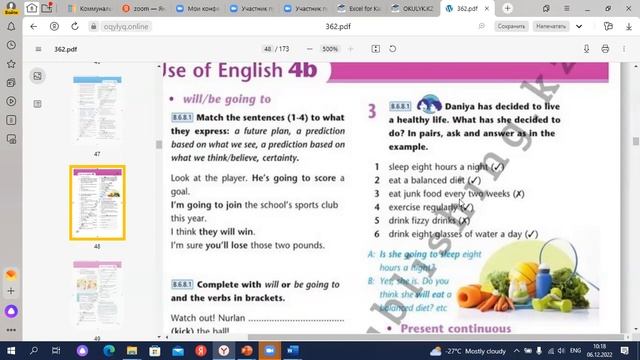Switch to the zoom — Я... tab
Image resolution: width=640 pixels, height=360 pixels.
(x=144, y=8)
